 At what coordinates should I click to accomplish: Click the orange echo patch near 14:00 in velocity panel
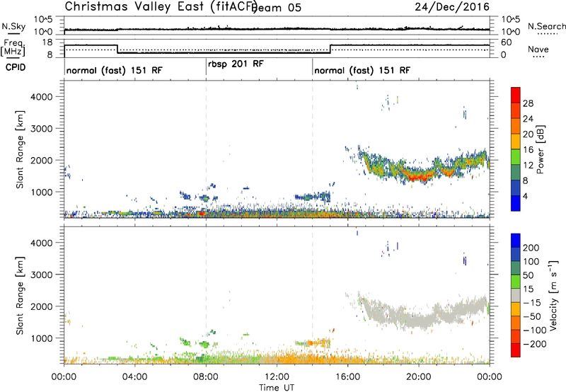(x=318, y=342)
